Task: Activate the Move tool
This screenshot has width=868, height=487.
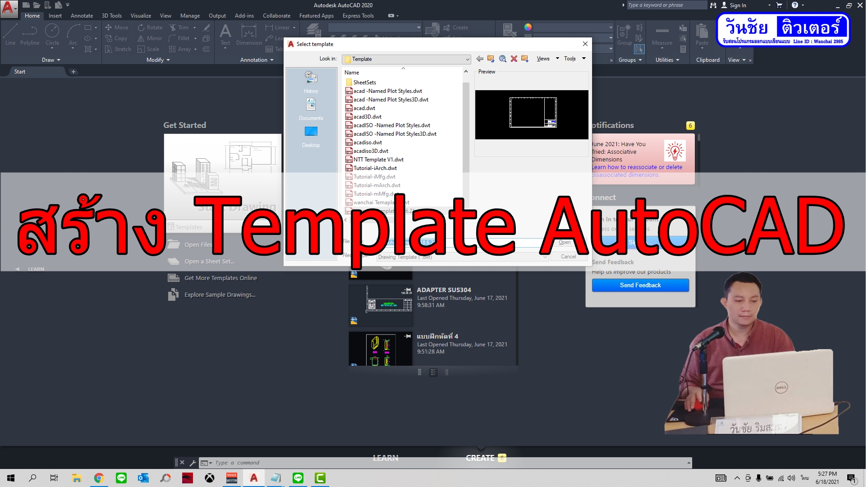Action: pyautogui.click(x=117, y=28)
